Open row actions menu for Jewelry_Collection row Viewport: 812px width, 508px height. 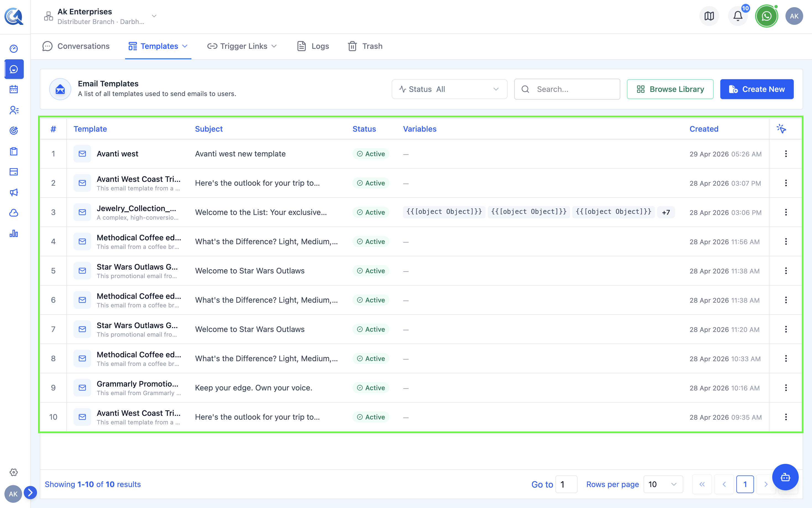pos(786,212)
